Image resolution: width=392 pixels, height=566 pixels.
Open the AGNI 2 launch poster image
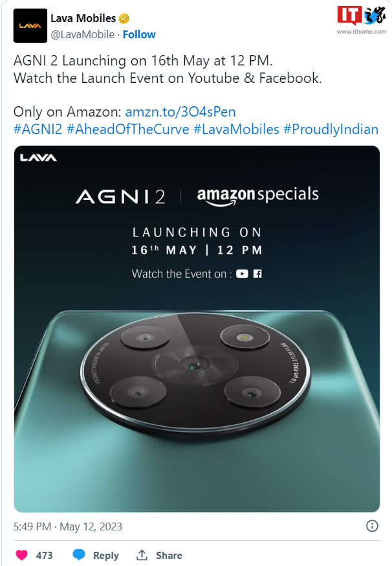[197, 329]
